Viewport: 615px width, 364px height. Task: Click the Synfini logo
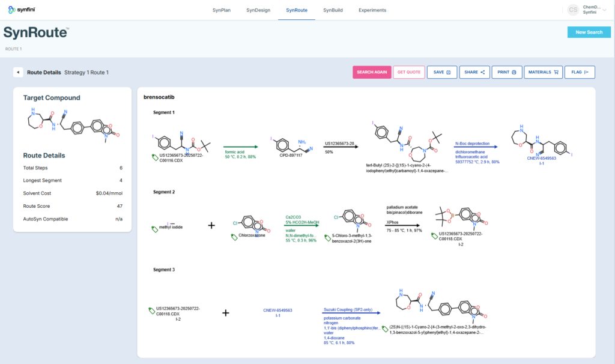(x=22, y=10)
